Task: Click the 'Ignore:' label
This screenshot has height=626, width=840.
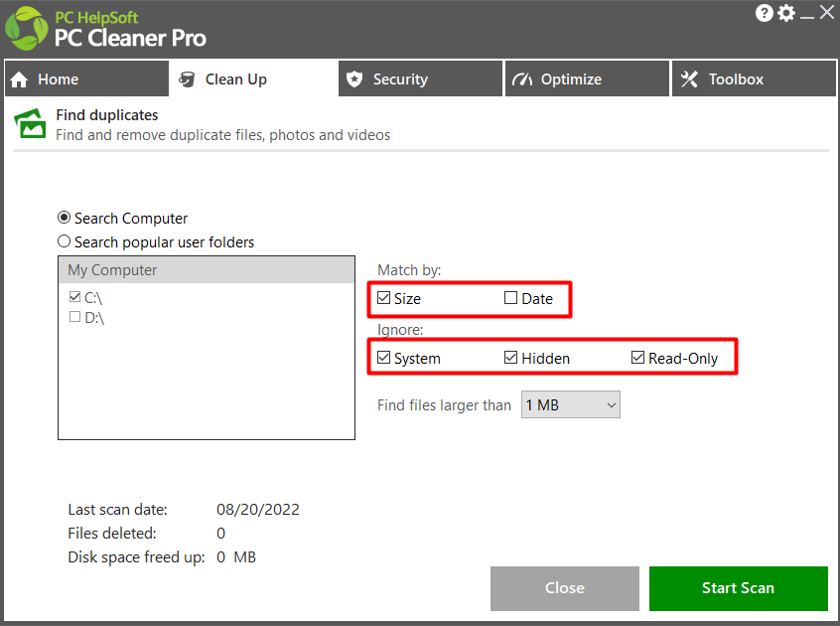Action: tap(400, 330)
